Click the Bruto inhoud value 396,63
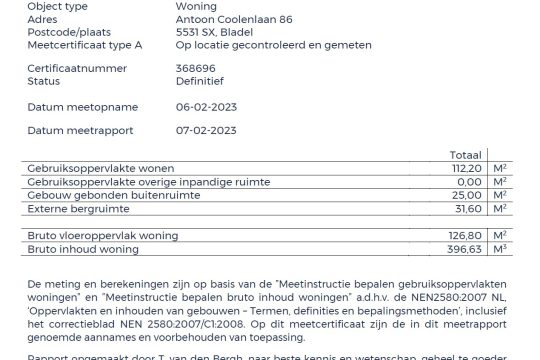Screen dimensions: 540x360 coord(464,249)
